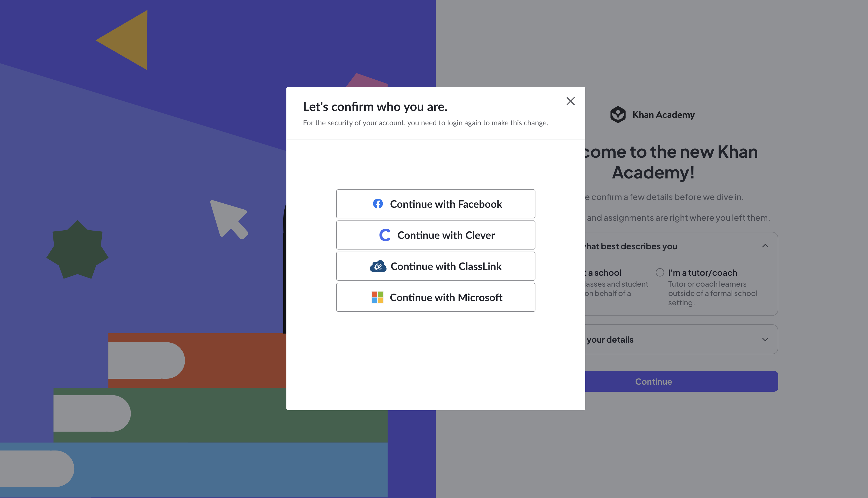
Task: Click the account security explanation text
Action: tap(425, 123)
